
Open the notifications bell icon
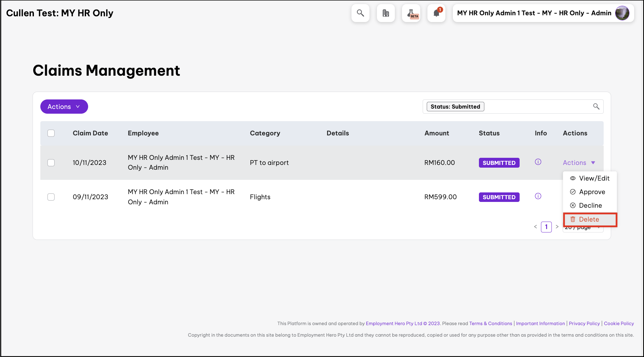436,13
